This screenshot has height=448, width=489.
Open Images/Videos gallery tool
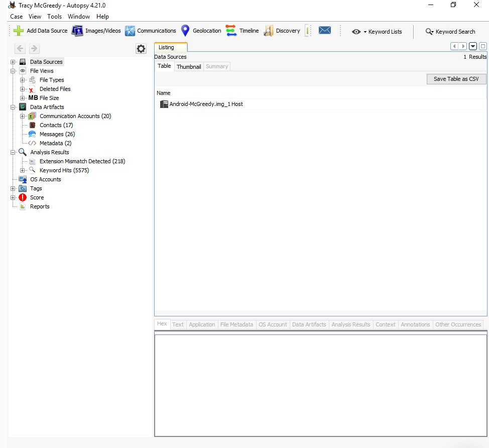coord(96,31)
